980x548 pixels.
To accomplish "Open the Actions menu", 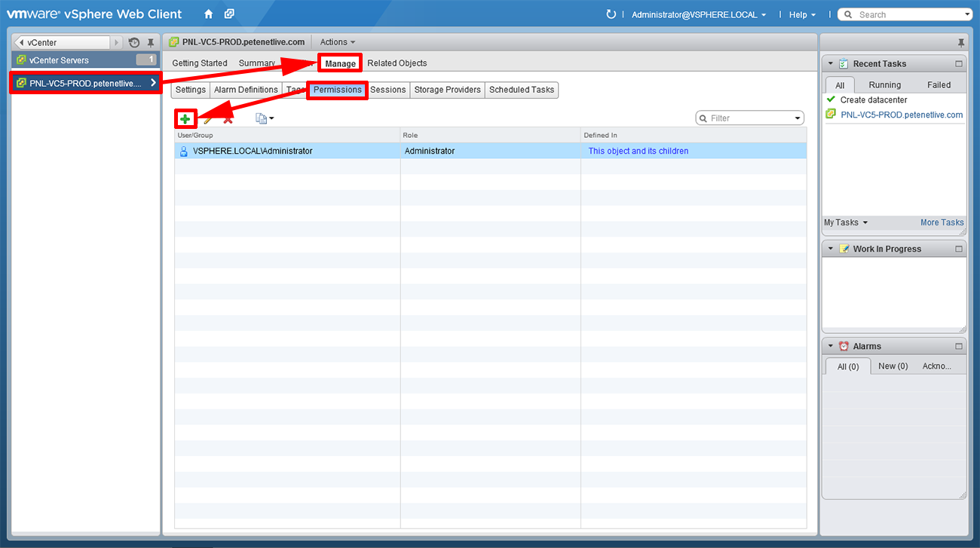I will coord(337,42).
